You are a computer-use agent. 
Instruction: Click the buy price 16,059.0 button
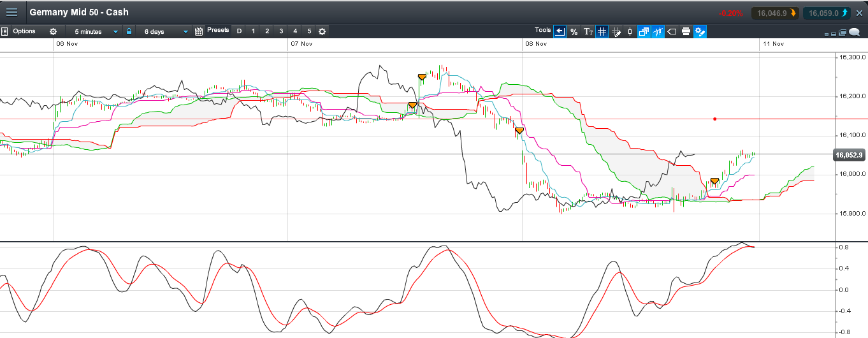click(x=825, y=13)
